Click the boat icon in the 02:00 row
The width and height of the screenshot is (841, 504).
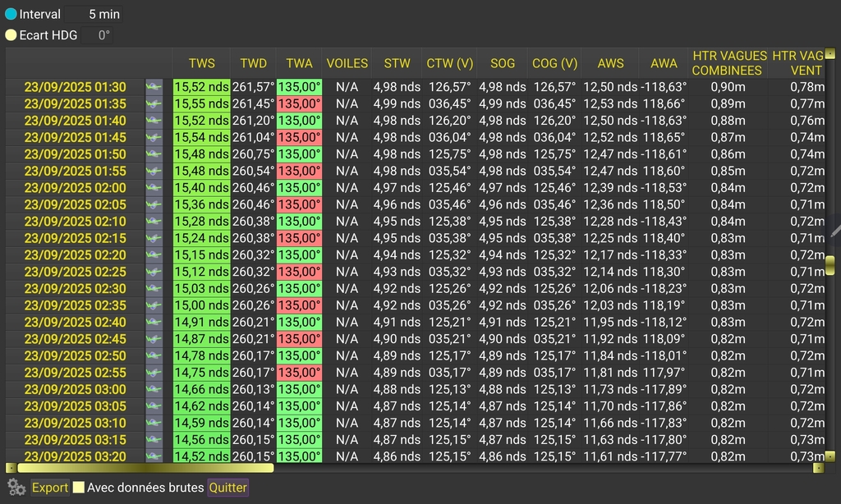pos(154,188)
